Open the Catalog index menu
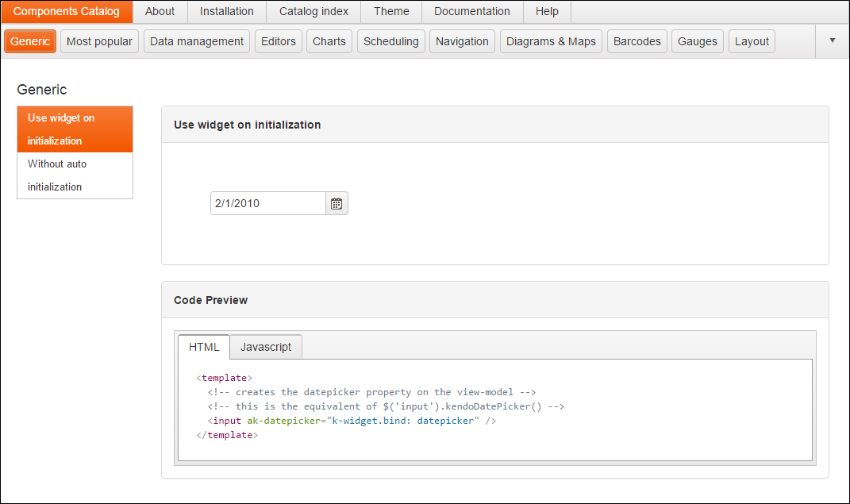This screenshot has width=850, height=504. coord(313,11)
